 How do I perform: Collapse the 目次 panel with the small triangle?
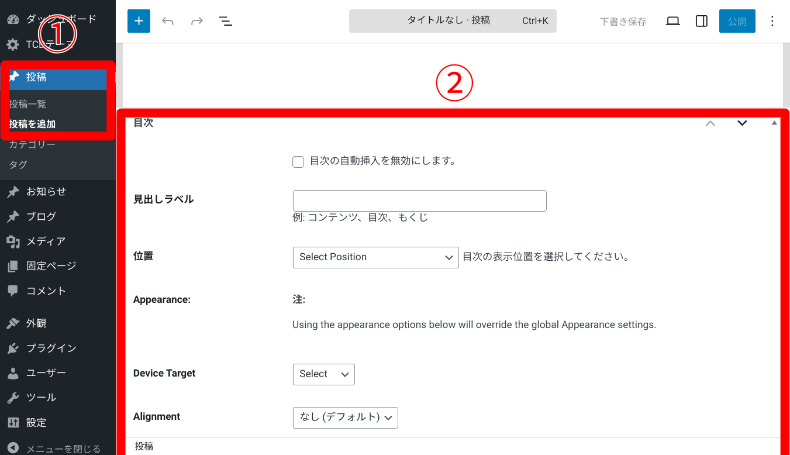[774, 123]
